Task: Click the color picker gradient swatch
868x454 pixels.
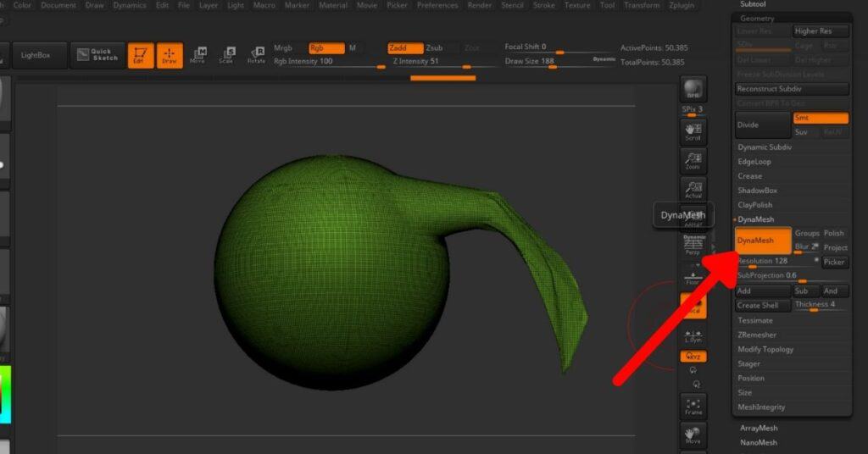Action: point(7,393)
